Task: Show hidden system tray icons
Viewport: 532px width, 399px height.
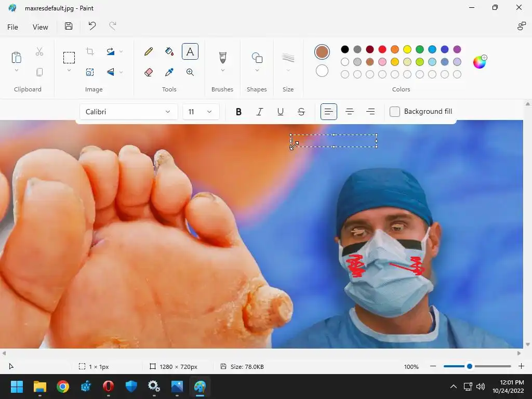Action: (x=453, y=387)
